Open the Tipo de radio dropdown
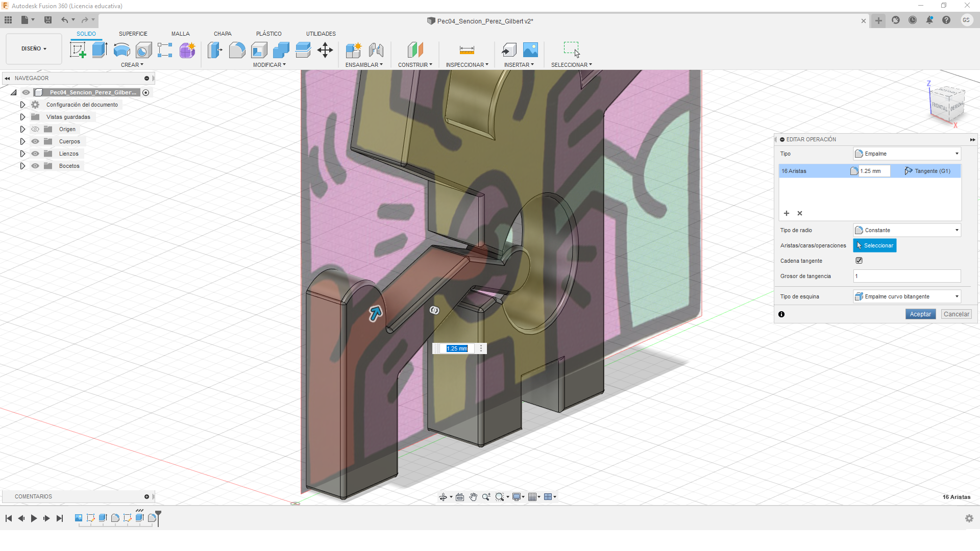The height and width of the screenshot is (551, 980). [x=906, y=230]
